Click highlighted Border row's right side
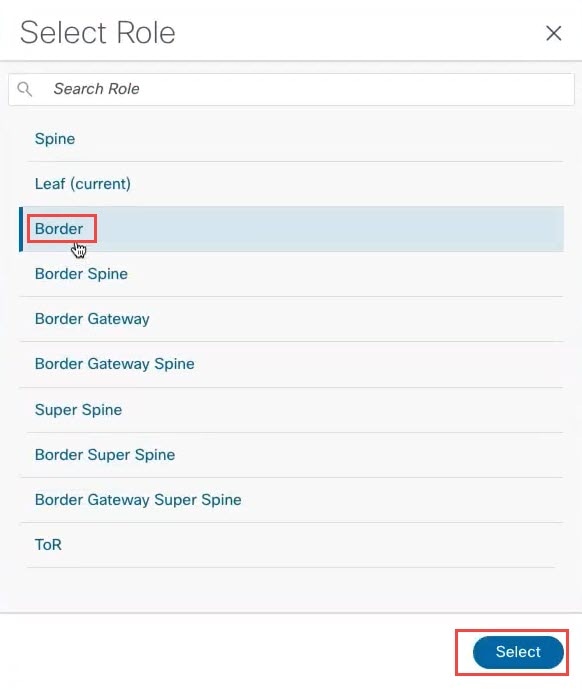The image size is (582, 690). click(396, 229)
